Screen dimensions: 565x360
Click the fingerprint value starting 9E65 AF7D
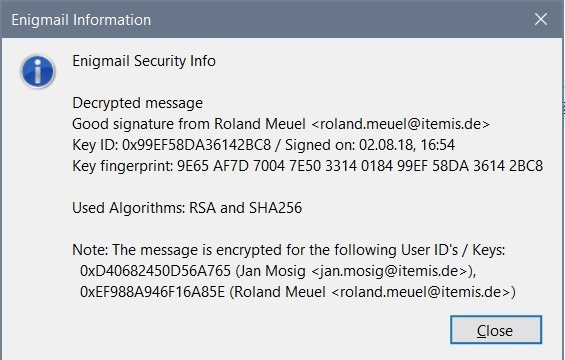pyautogui.click(x=360, y=166)
